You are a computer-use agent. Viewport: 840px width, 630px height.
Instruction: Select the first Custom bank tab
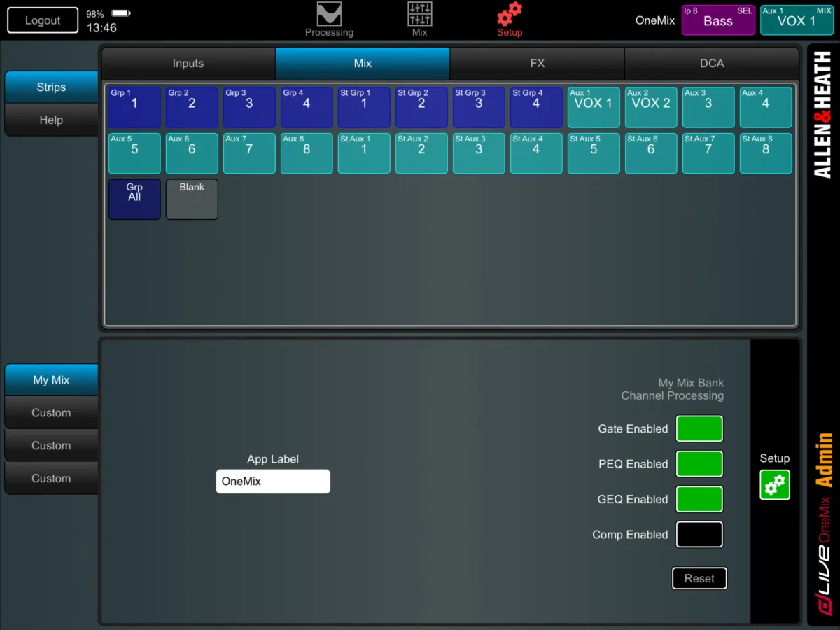click(51, 413)
